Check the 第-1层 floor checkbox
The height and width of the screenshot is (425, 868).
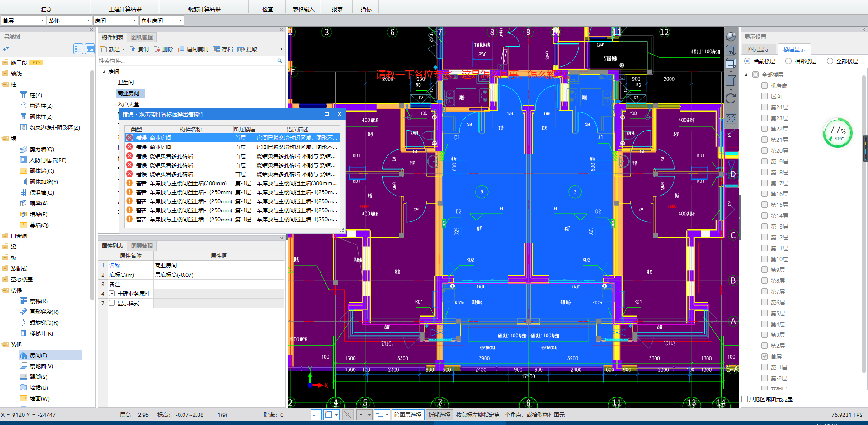point(764,367)
